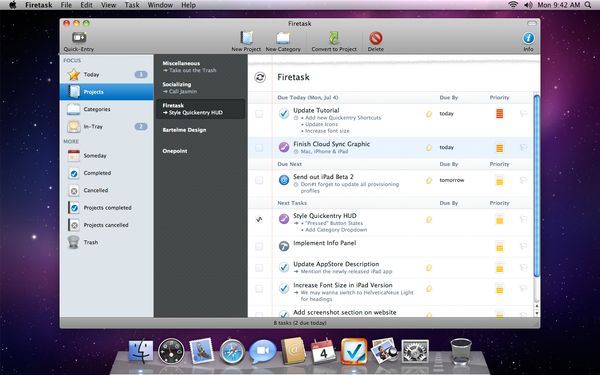
Task: Click priority indicator for Implement Info Panel
Action: [499, 246]
